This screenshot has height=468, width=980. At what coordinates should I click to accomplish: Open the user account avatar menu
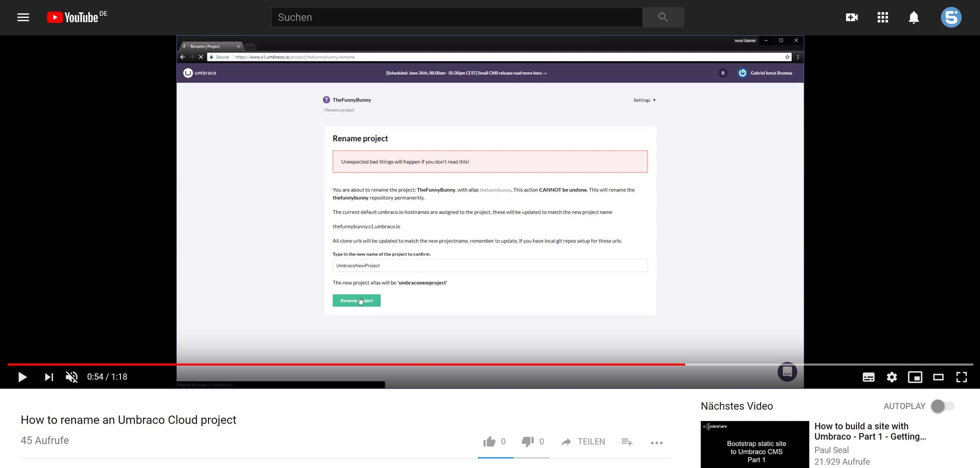pos(951,18)
